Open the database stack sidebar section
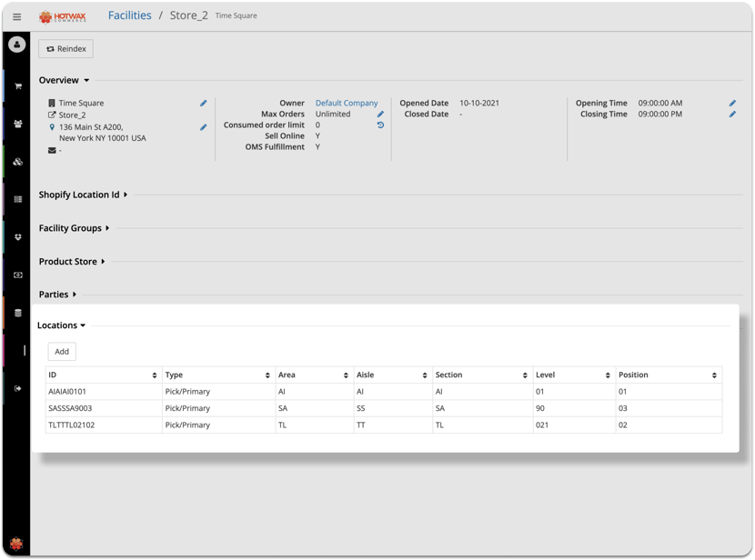The width and height of the screenshot is (755, 560). point(18,313)
